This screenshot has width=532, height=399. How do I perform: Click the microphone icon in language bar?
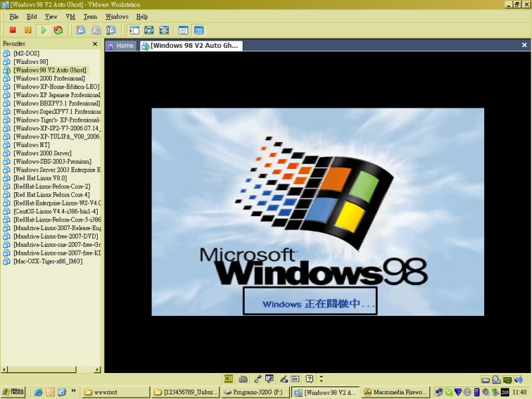tap(257, 378)
